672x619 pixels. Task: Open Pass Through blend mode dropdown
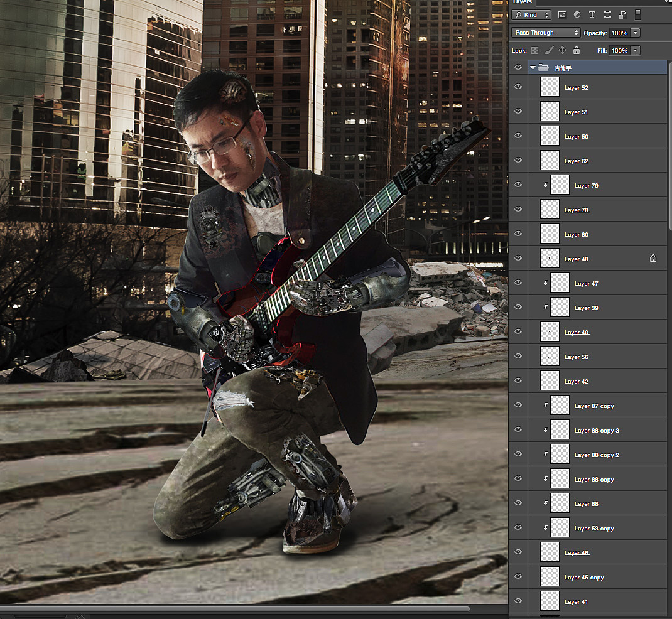pos(546,33)
